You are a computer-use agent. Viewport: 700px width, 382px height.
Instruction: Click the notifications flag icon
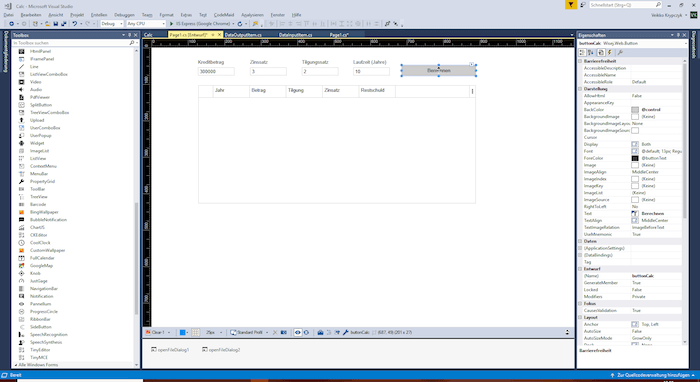point(571,4)
